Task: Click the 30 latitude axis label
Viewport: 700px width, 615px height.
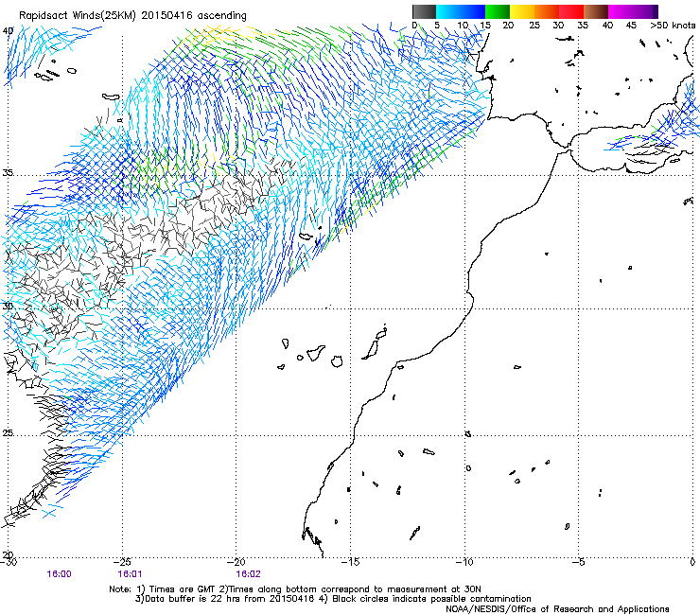Action: tap(8, 307)
